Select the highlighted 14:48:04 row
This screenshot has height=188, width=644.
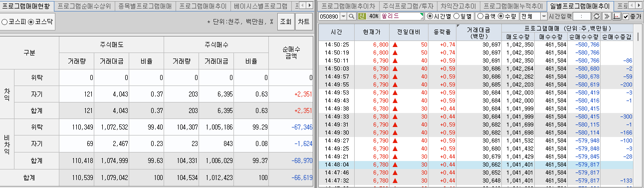[476, 164]
